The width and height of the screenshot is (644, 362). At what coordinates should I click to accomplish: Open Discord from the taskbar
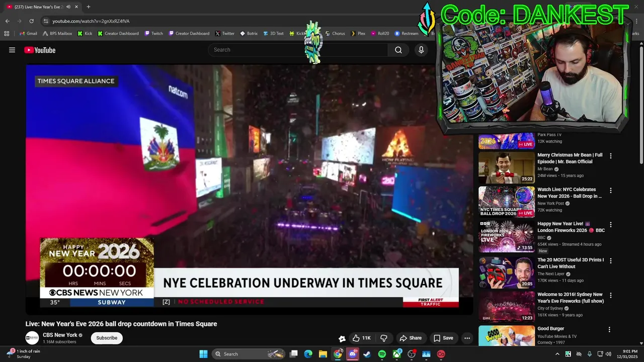tap(353, 354)
